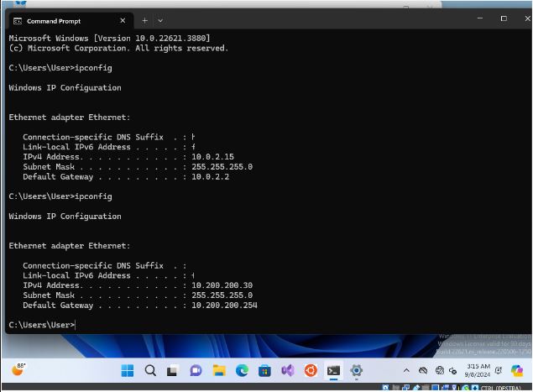533x392 pixels.
Task: Maximize the terminal window
Action: 504,18
